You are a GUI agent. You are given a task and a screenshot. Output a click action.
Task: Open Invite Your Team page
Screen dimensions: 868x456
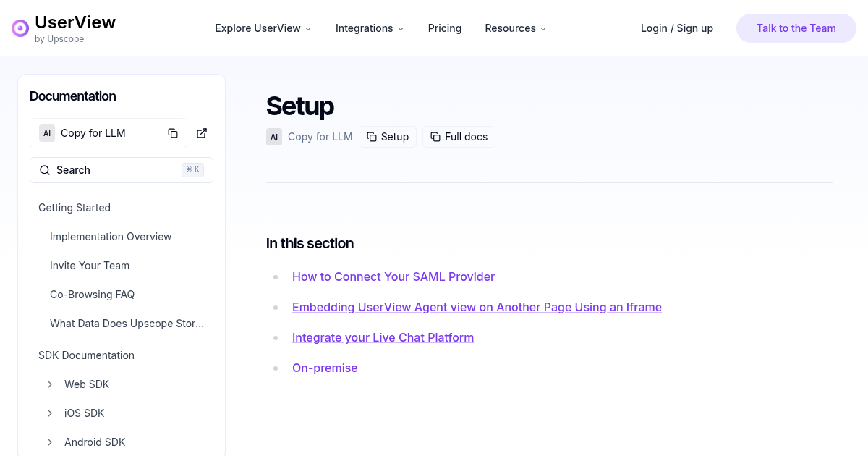tap(90, 266)
